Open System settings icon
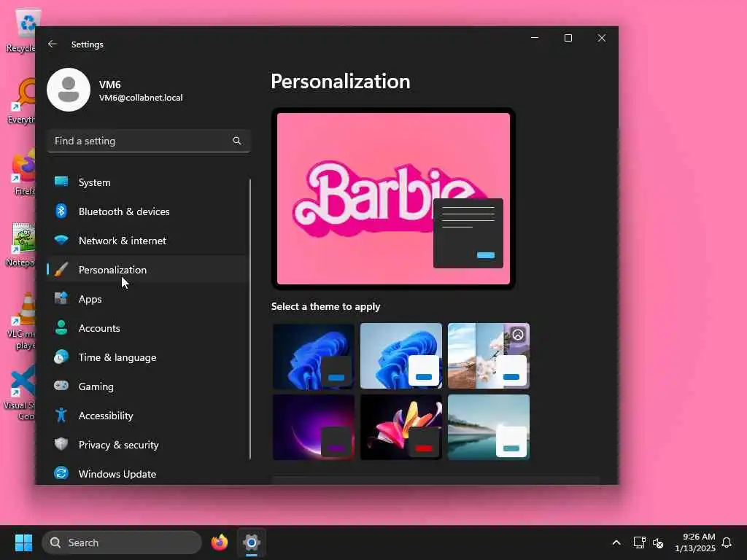This screenshot has height=560, width=747. pos(61,182)
